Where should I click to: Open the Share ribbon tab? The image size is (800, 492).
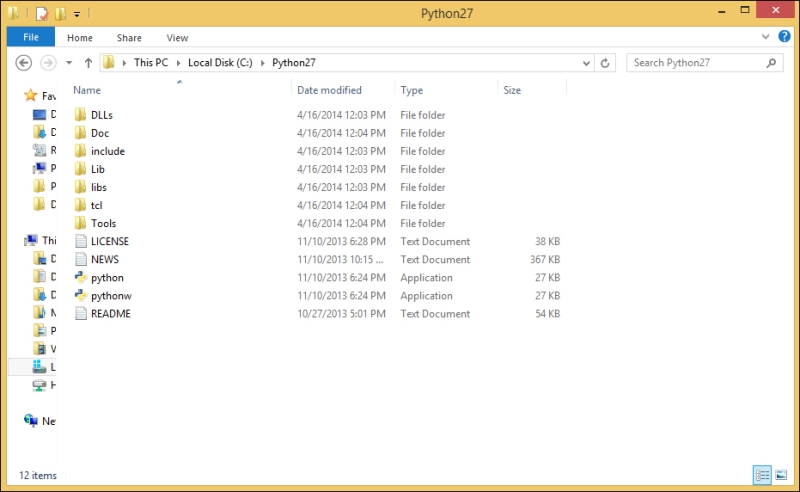pos(129,38)
